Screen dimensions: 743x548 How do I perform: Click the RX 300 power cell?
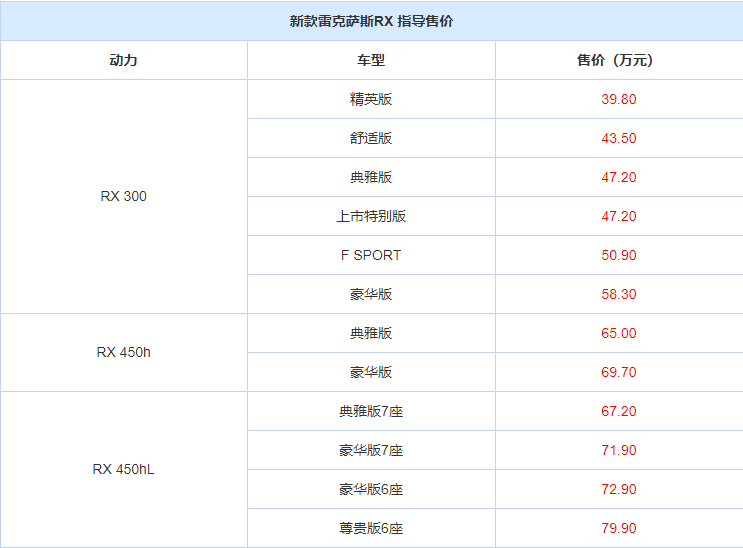tap(123, 196)
